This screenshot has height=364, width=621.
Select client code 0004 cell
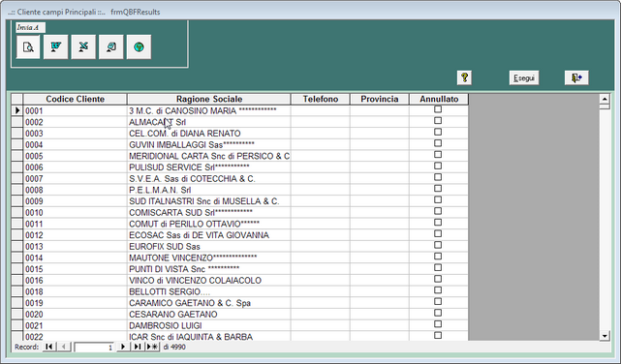tap(76, 145)
